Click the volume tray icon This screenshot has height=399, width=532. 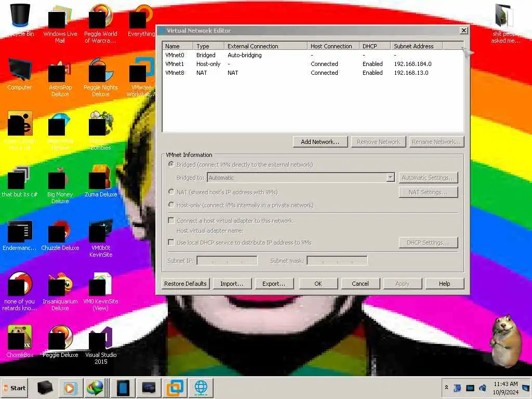(x=483, y=388)
